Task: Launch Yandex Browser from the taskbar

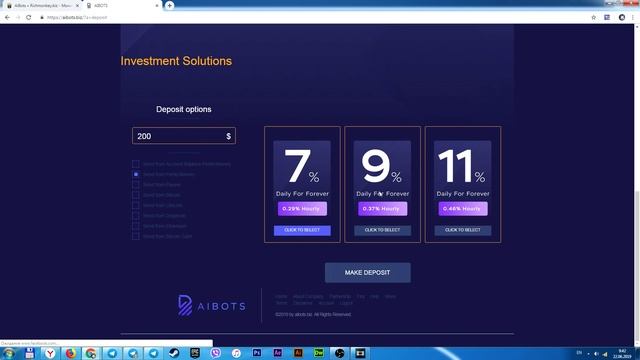Action: 50,353
